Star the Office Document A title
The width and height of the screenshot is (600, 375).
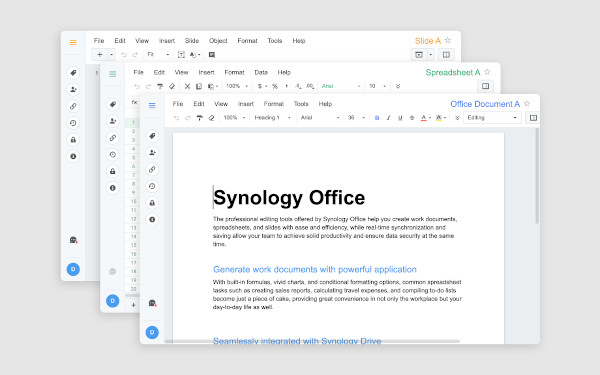527,103
